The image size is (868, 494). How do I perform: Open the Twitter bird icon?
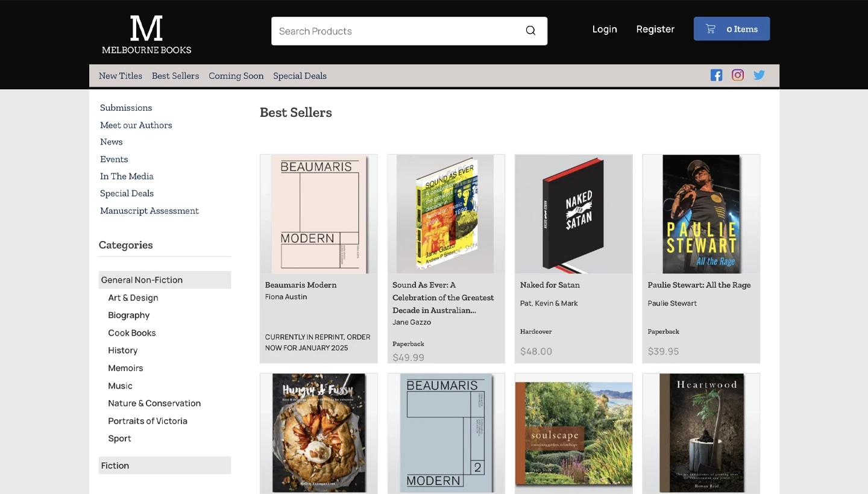(759, 75)
